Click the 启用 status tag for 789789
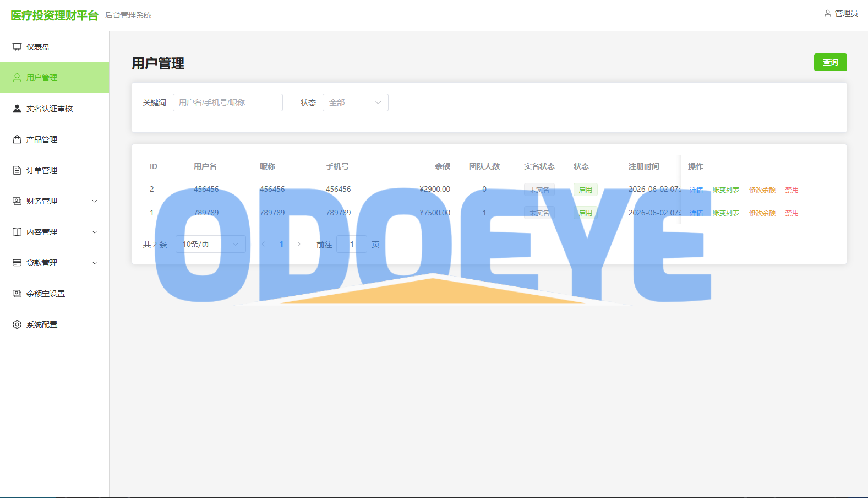Image resolution: width=868 pixels, height=498 pixels. coord(586,213)
